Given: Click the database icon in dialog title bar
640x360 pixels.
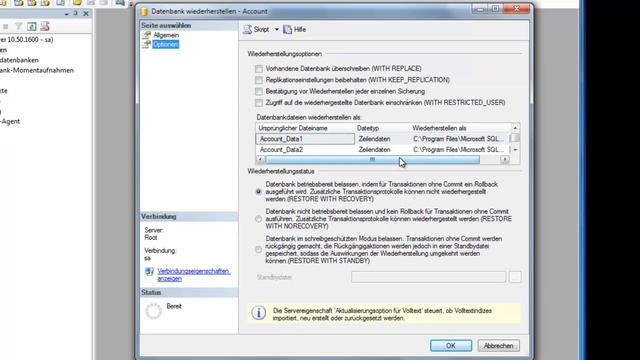Looking at the screenshot, I should tap(144, 11).
